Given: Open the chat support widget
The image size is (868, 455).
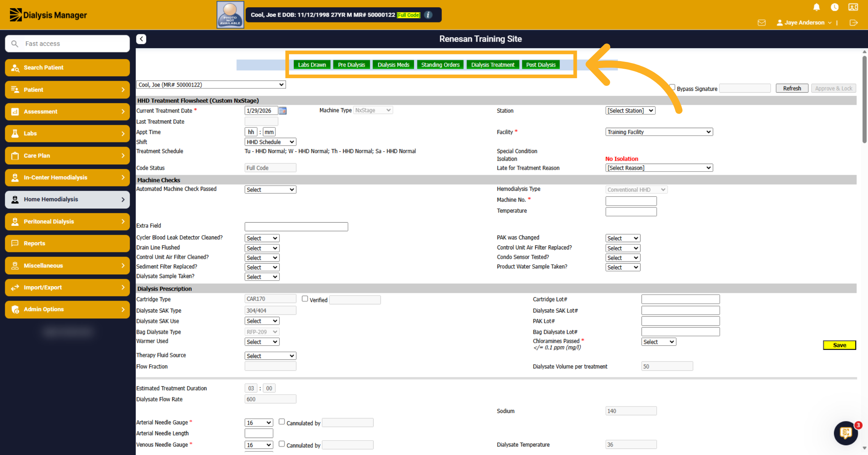Looking at the screenshot, I should [846, 433].
